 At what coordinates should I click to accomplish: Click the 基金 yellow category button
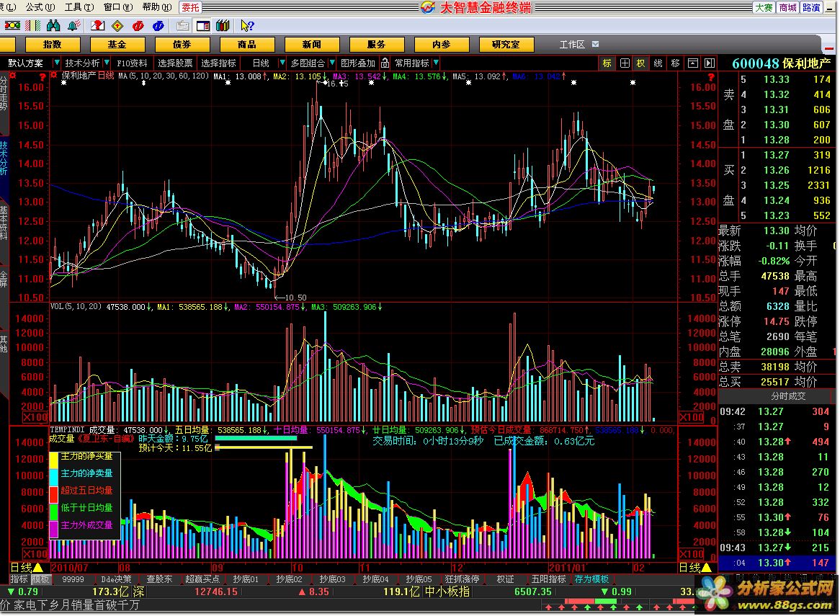[117, 45]
